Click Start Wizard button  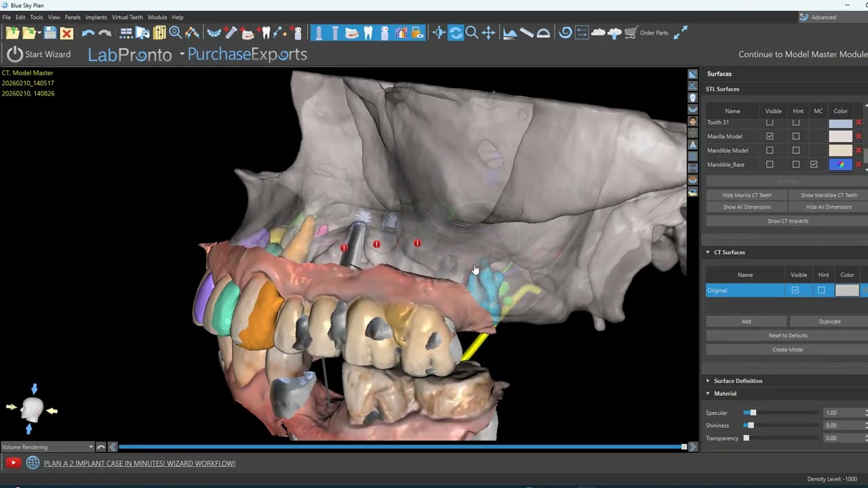39,54
